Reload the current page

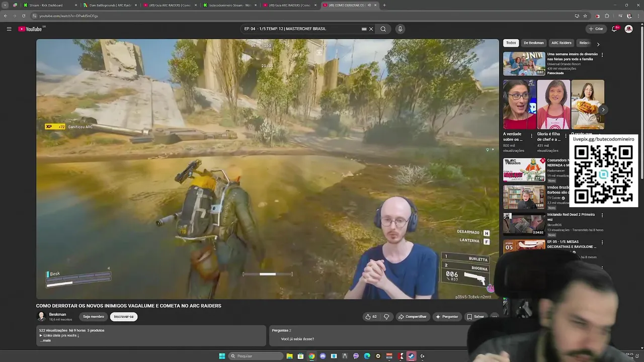23,16
